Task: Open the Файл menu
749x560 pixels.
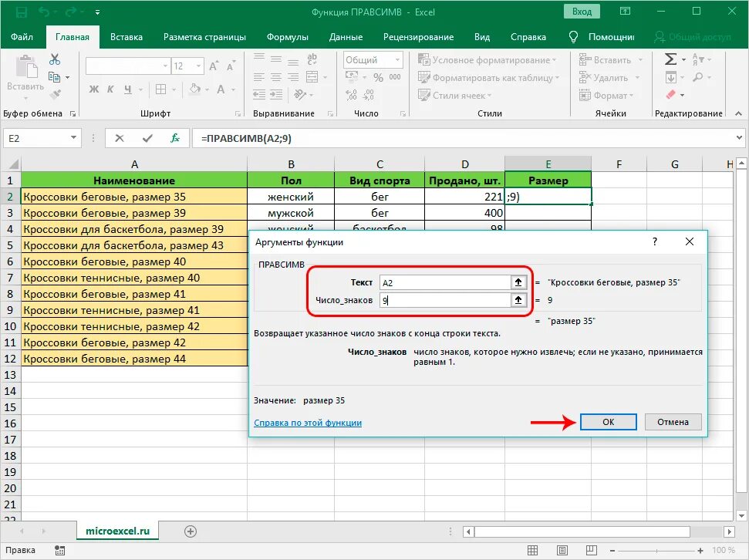Action: point(22,37)
